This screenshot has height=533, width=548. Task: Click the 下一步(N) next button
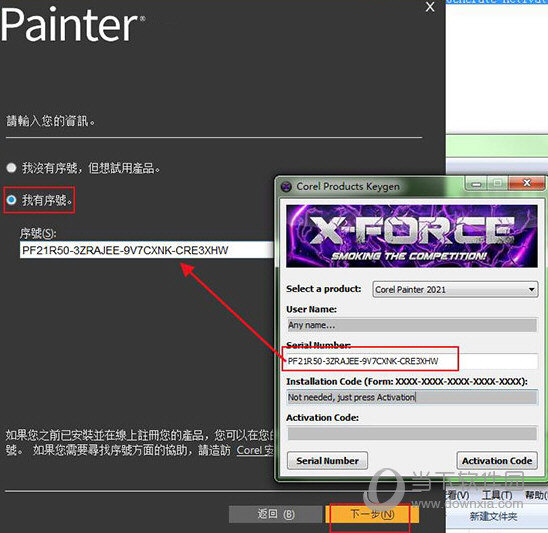point(372,514)
